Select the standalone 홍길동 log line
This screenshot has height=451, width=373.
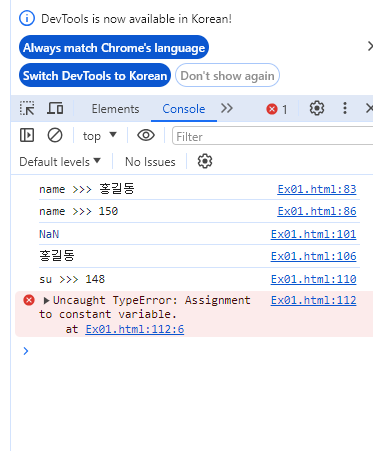coord(57,256)
